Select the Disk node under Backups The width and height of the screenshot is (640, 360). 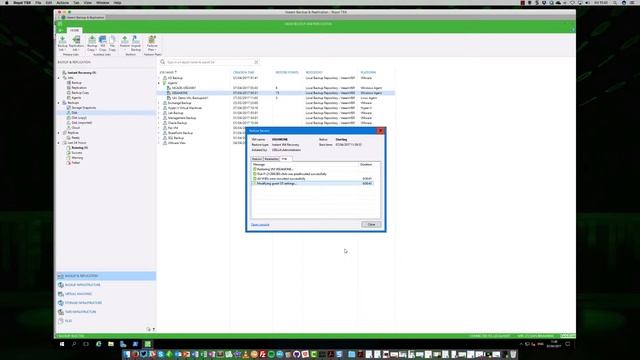click(74, 113)
